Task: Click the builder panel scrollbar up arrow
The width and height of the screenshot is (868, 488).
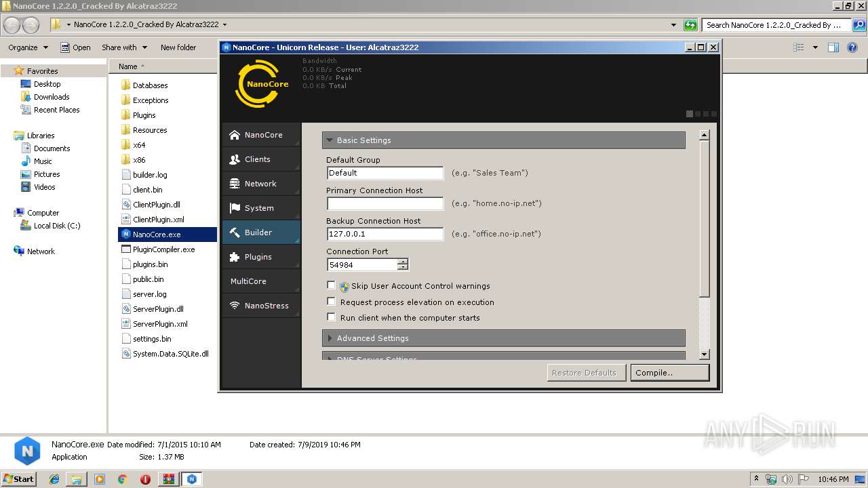Action: (704, 135)
